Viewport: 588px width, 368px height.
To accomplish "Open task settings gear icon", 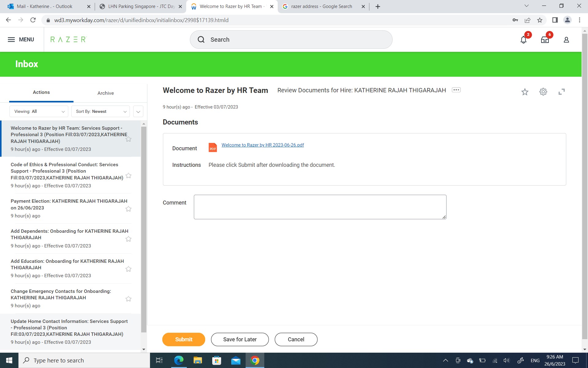I will pos(543,92).
